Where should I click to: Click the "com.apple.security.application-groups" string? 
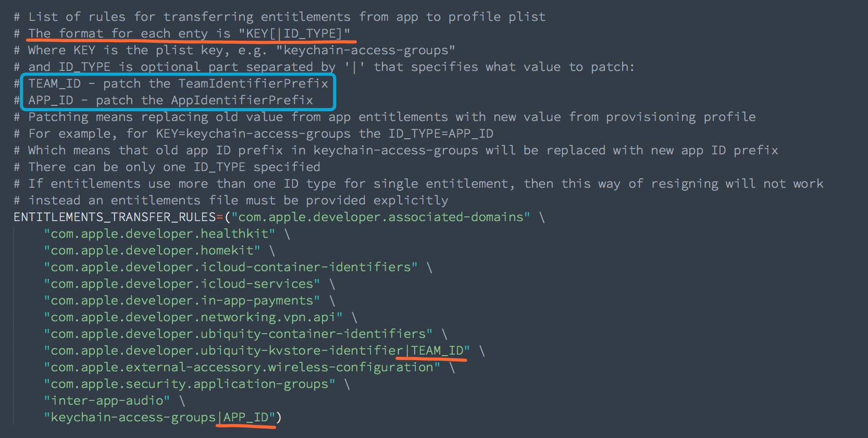click(x=190, y=384)
